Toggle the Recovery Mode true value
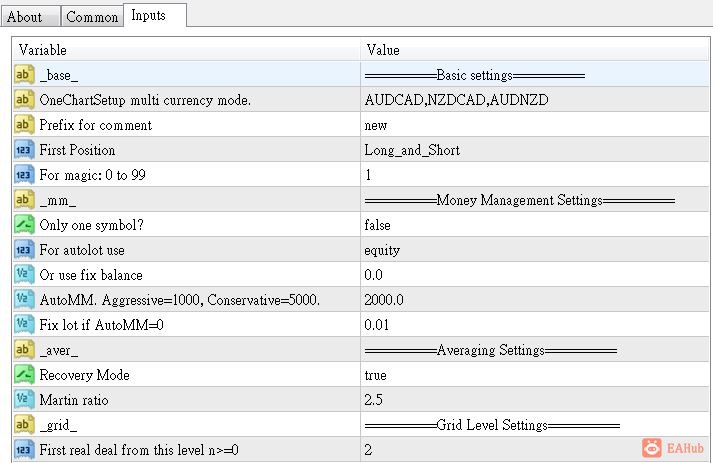The height and width of the screenshot is (463, 713). coord(375,375)
